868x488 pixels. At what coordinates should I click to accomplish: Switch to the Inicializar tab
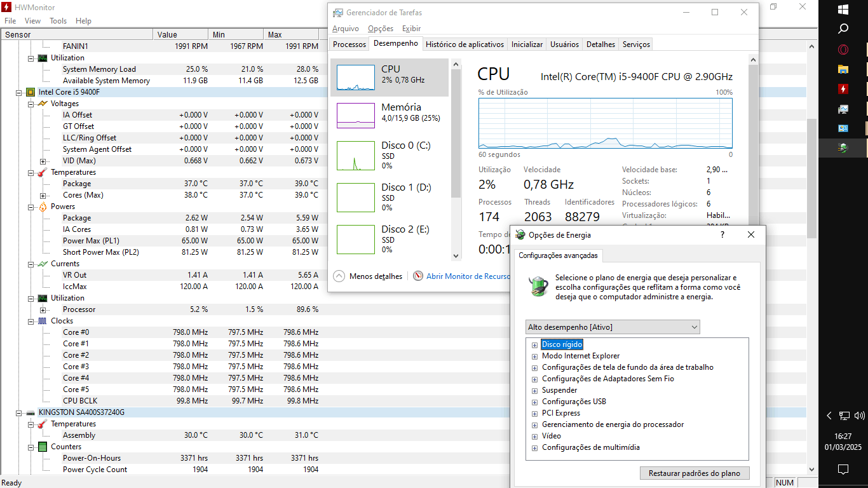click(x=527, y=44)
